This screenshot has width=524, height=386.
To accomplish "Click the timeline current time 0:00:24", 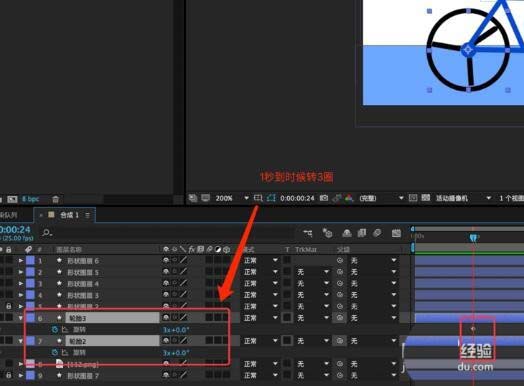I will 15,230.
